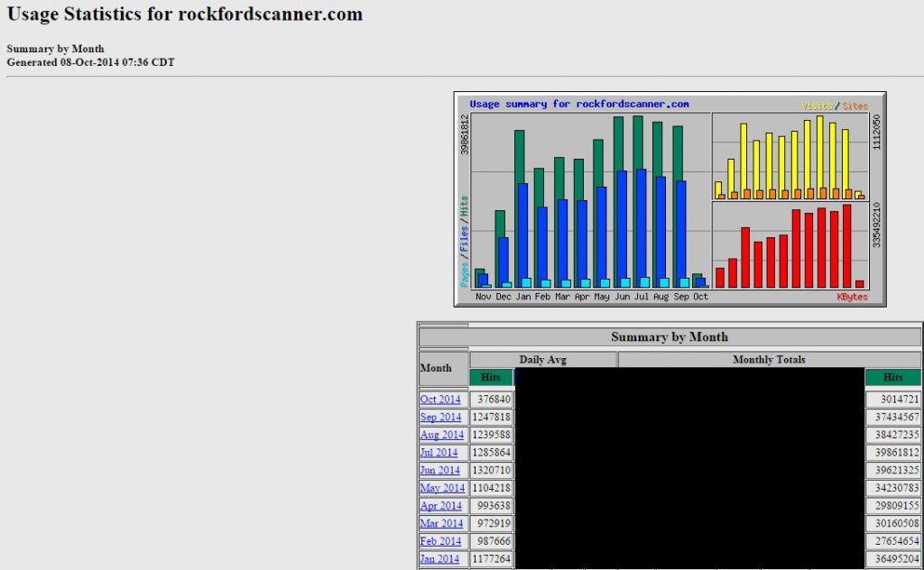Click the chart title Usage summary for rockfordscanner.com
The height and width of the screenshot is (570, 924).
click(x=579, y=105)
